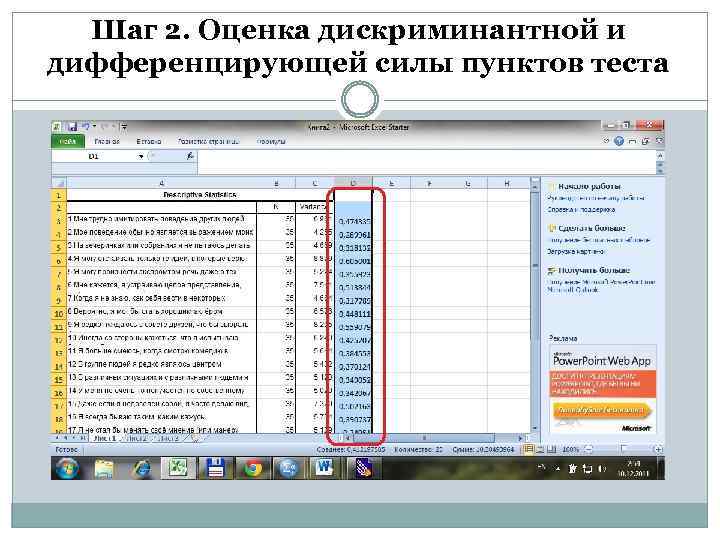Click the Descriptive Statistics title cell
This screenshot has height=540, width=720.
(200, 195)
